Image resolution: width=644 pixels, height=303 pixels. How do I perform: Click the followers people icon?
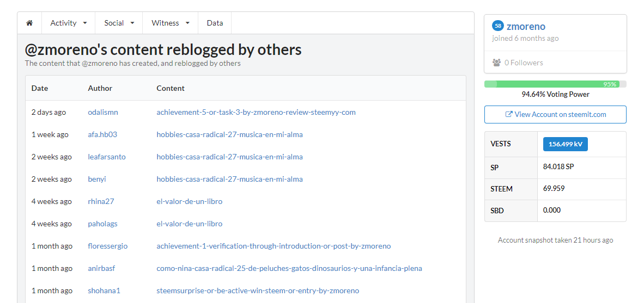(x=496, y=63)
